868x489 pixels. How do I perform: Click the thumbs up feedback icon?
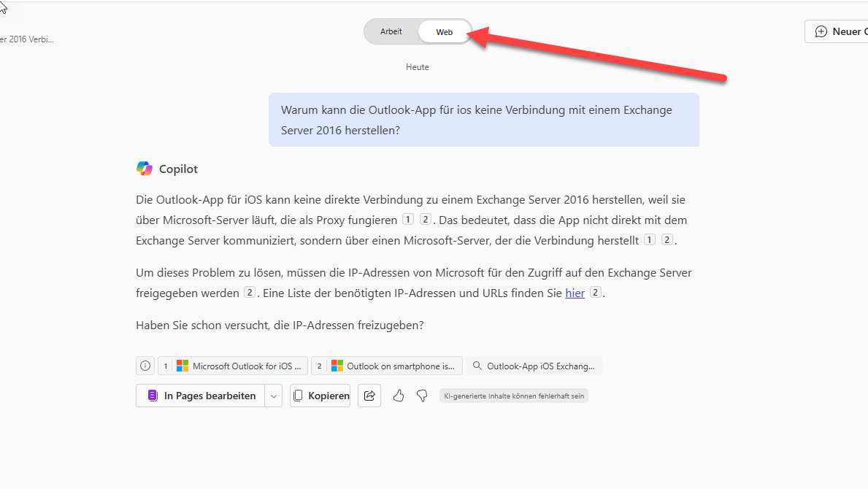click(399, 396)
